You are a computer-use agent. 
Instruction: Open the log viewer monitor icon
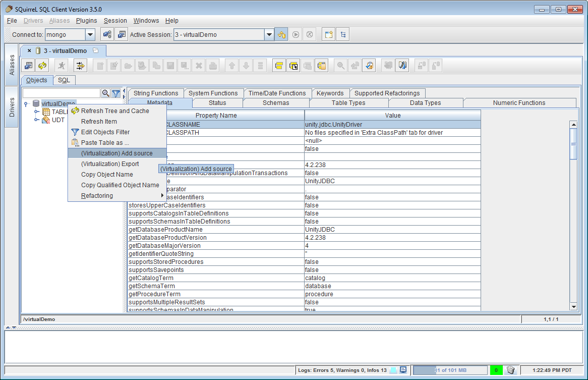(403, 370)
